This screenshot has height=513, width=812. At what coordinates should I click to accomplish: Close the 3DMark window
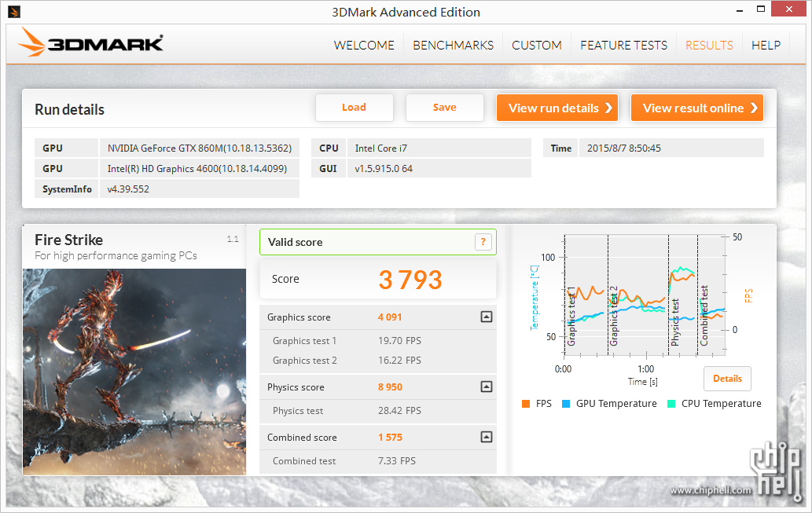(x=788, y=9)
